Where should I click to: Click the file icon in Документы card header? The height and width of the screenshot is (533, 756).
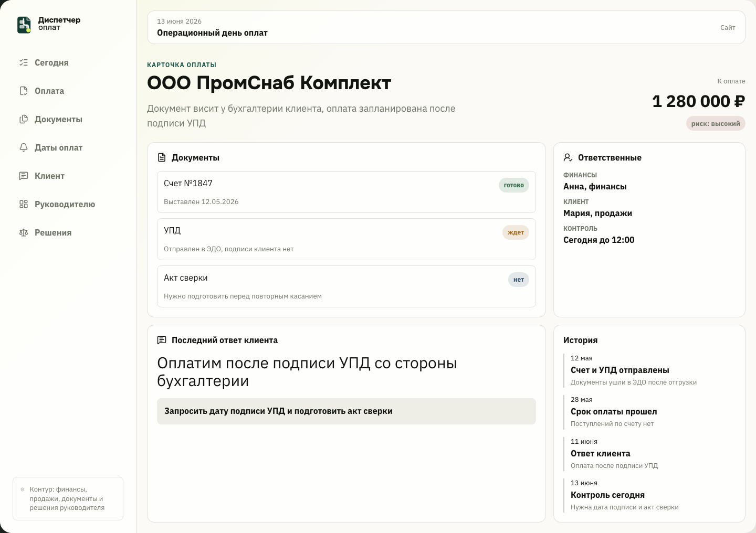pos(162,157)
